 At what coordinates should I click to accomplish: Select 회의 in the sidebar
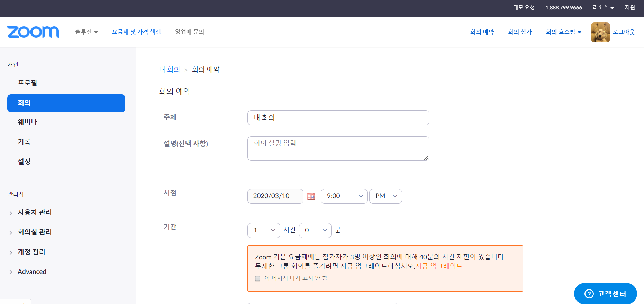(66, 103)
